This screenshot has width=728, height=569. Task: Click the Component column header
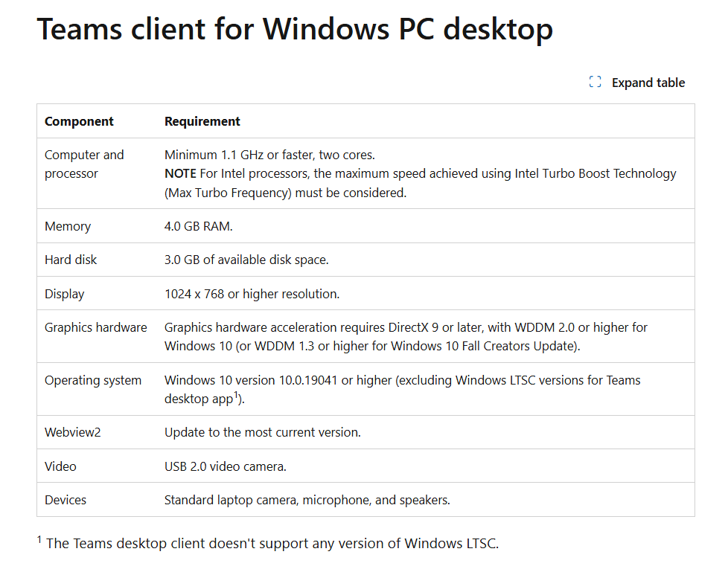coord(79,121)
